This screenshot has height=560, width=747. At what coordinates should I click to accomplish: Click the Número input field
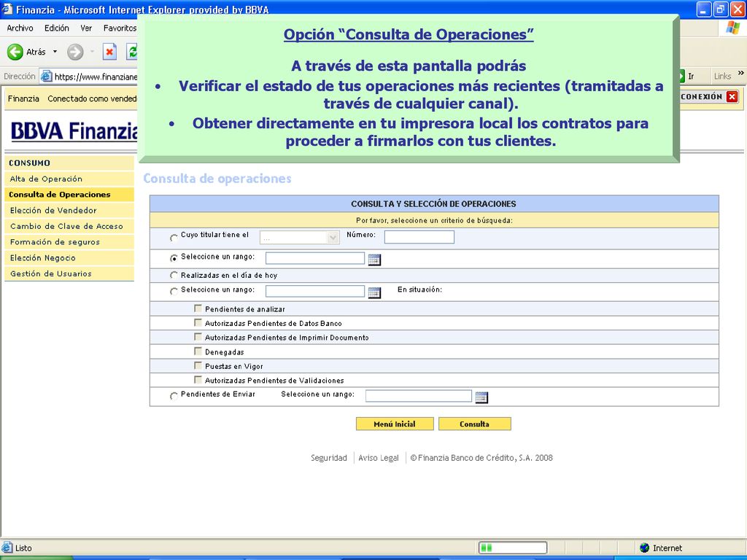419,237
